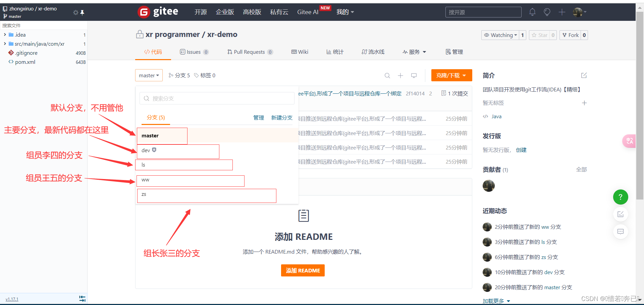Image resolution: width=644 pixels, height=305 pixels.
Task: Open the 管理 tab
Action: pyautogui.click(x=454, y=52)
